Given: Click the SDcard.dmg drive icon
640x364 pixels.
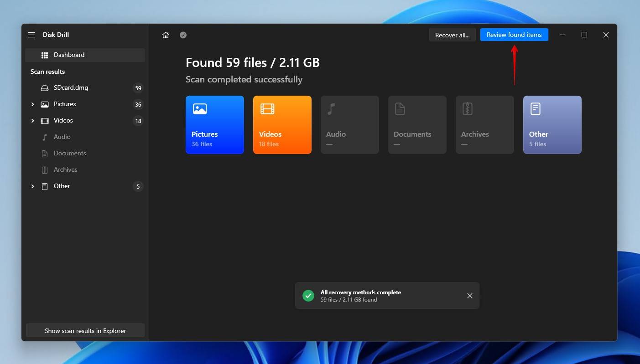Looking at the screenshot, I should (45, 88).
